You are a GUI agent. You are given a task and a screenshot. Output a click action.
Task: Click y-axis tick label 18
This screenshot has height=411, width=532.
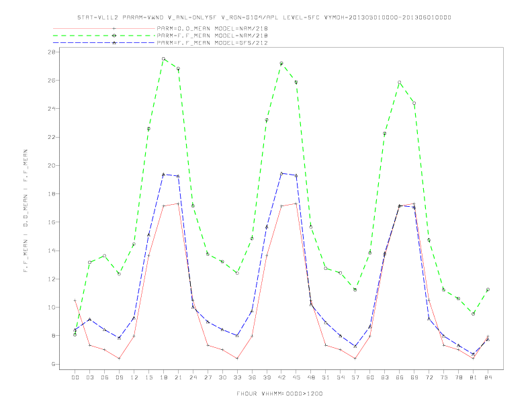click(52, 194)
